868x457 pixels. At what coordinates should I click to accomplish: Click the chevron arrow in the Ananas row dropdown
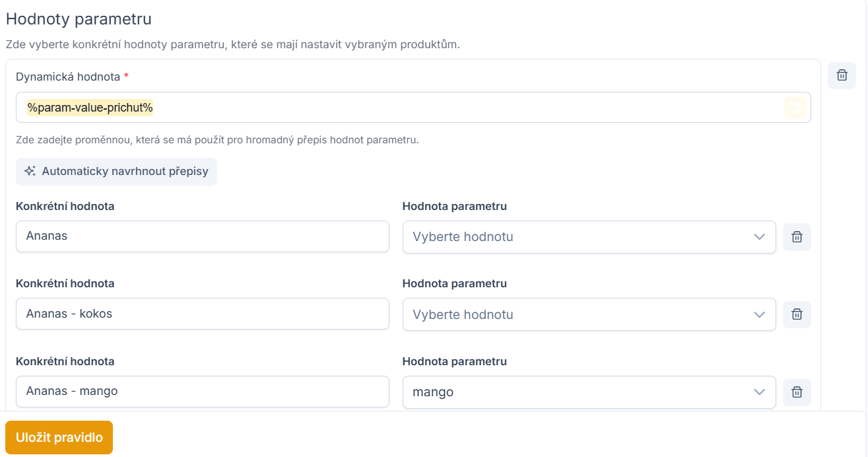tap(759, 237)
